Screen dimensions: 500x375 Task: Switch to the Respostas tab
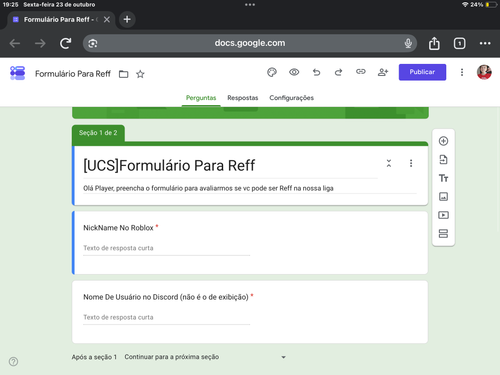tap(243, 98)
